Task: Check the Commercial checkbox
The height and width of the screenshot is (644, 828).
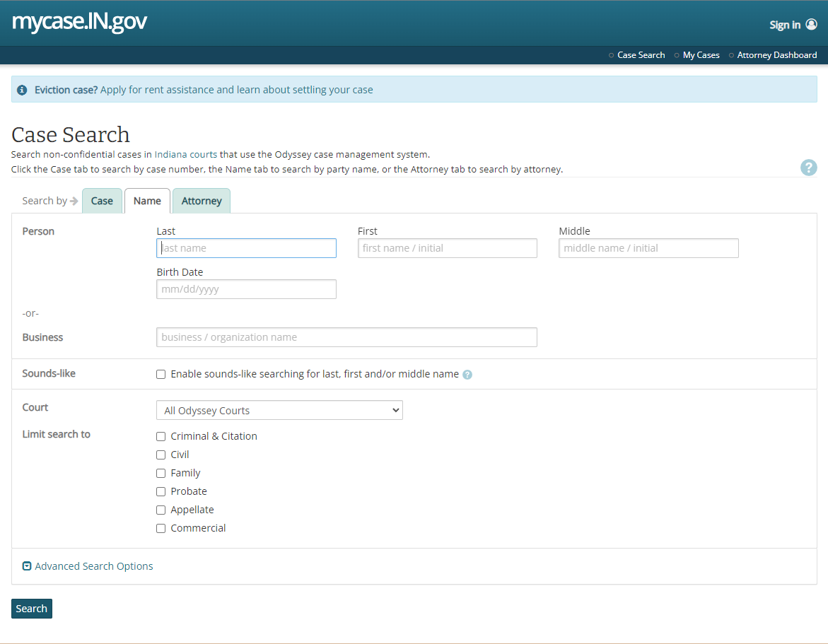Action: [161, 528]
